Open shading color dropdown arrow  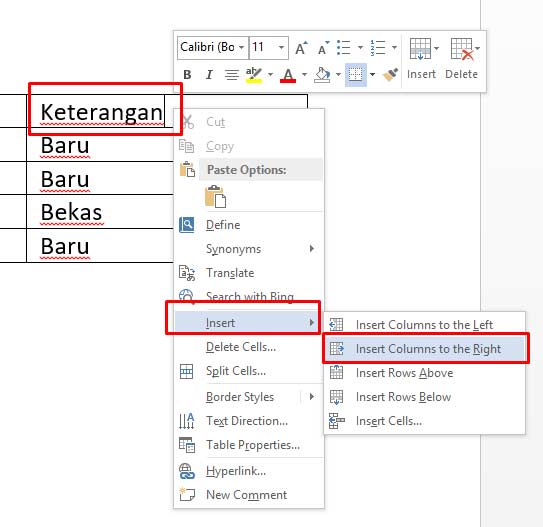(x=338, y=74)
